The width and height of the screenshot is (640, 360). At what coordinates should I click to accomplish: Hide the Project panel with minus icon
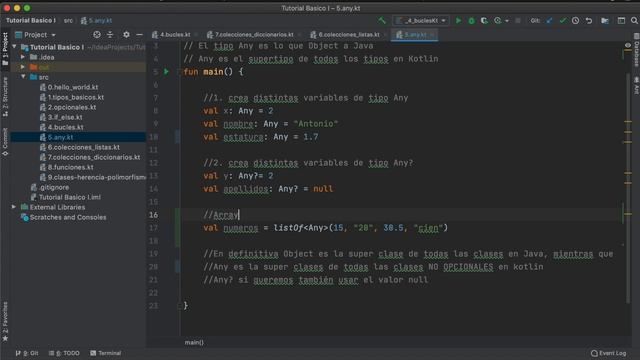140,35
